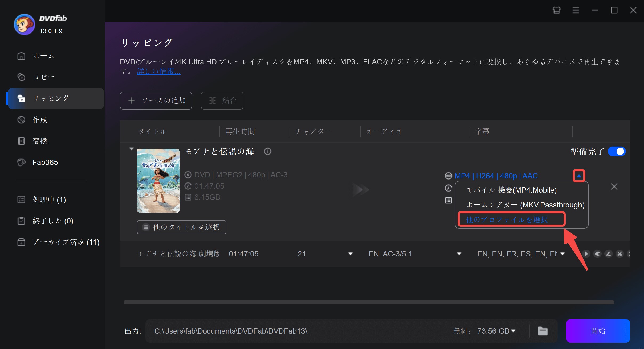Select モバイル機器(MP4.Mobile) profile
The image size is (644, 349).
[511, 190]
